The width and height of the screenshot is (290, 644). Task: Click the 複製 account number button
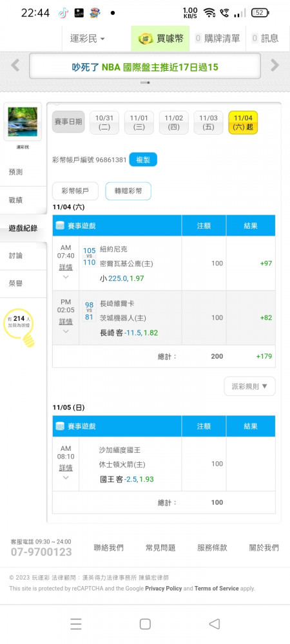(x=143, y=159)
